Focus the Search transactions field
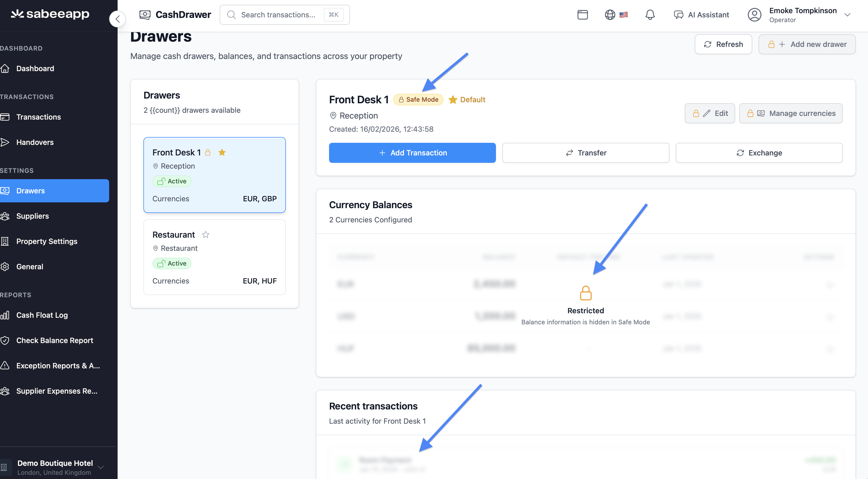 (278, 15)
